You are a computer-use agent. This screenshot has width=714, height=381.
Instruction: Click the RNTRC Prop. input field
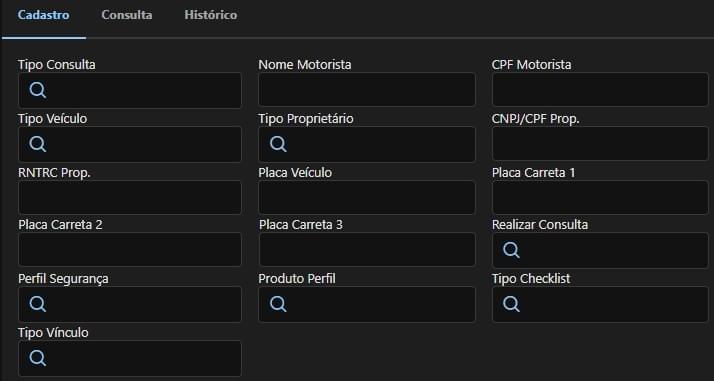(130, 197)
